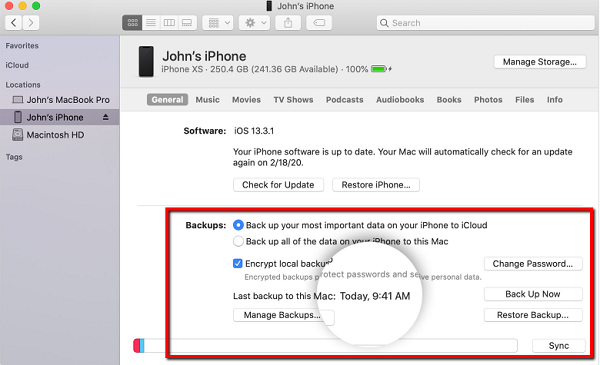The height and width of the screenshot is (365, 600).
Task: Switch to the Audiobooks tab
Action: (x=400, y=99)
